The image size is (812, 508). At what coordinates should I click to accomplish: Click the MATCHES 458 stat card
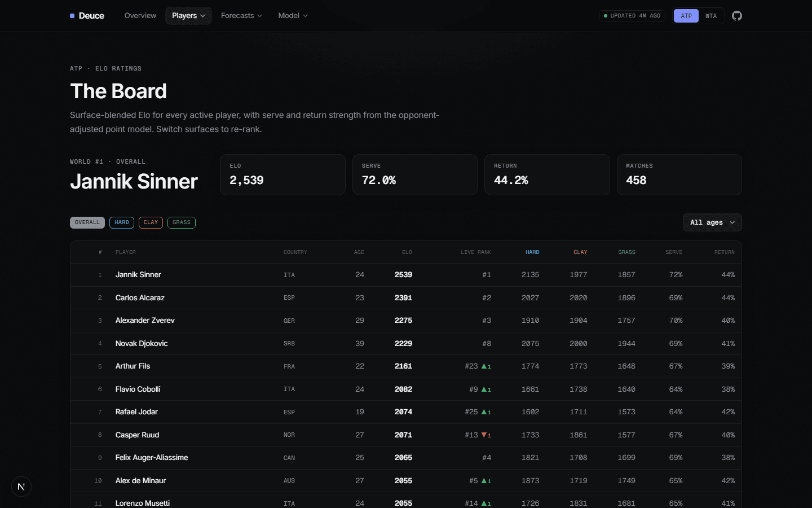679,175
